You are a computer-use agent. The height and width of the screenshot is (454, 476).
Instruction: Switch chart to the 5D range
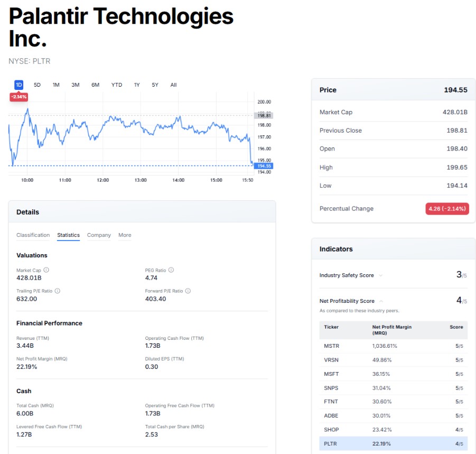point(36,85)
